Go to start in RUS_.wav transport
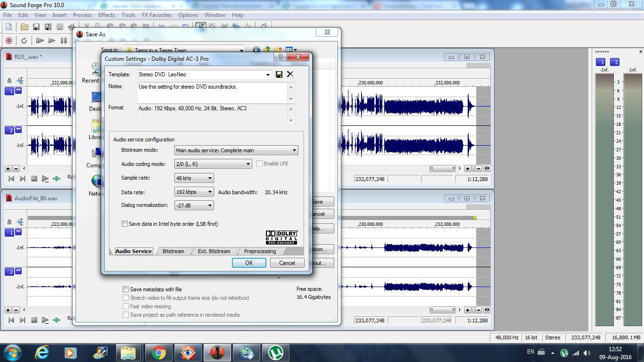Viewport: 644px width, 362px height. coord(11,179)
